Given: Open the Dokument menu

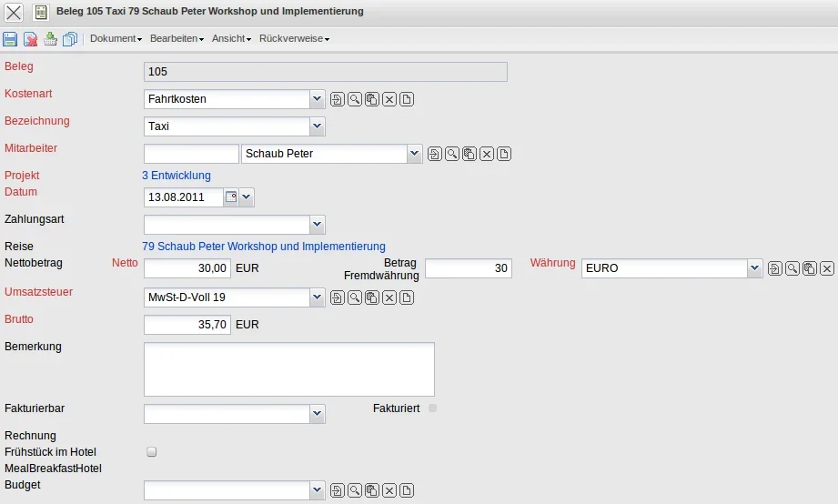Looking at the screenshot, I should [116, 39].
